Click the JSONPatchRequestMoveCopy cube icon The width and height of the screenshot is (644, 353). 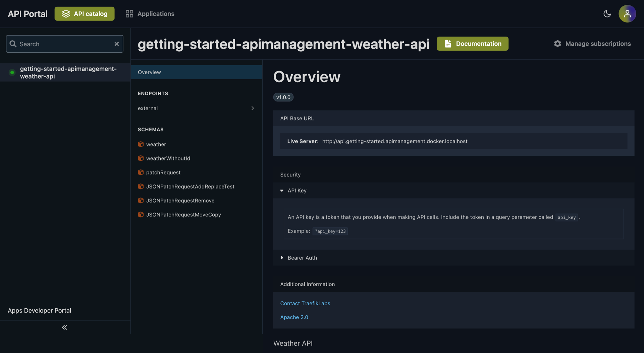pyautogui.click(x=141, y=215)
